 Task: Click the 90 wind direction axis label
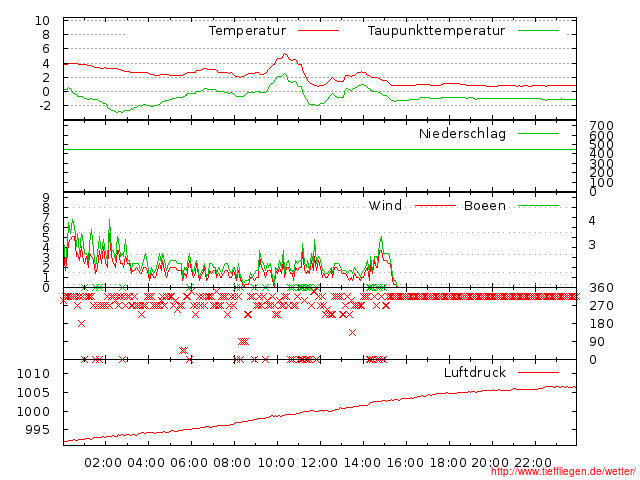[x=597, y=342]
